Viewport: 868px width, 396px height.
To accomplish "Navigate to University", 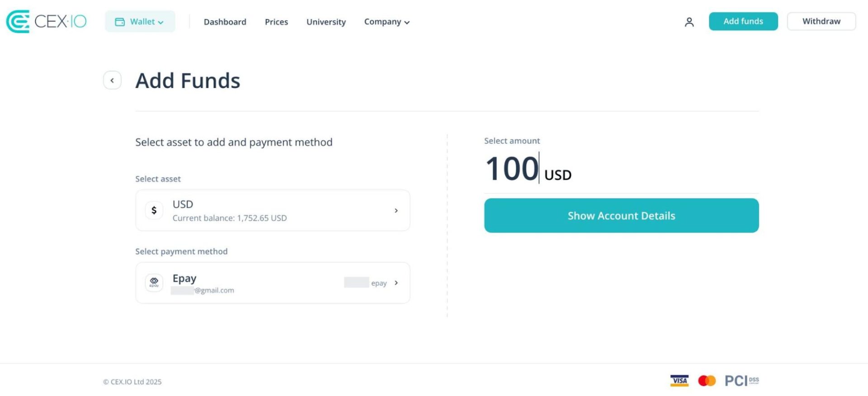I will pos(326,22).
